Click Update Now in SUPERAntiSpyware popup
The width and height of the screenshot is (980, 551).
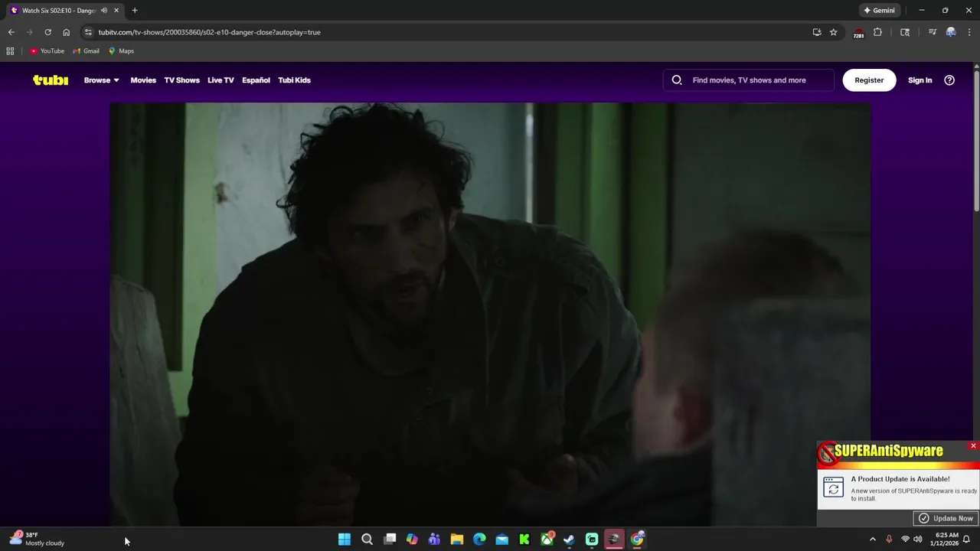946,518
